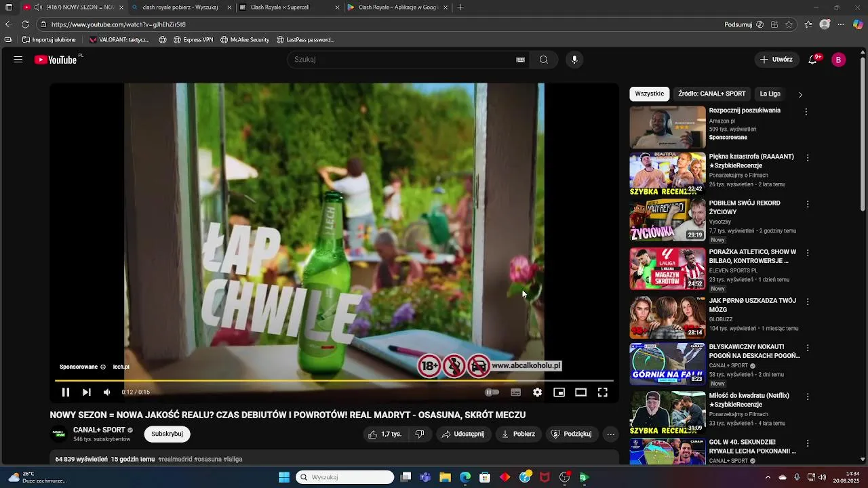Open Express VPN bookmark
This screenshot has width=868, height=488.
coord(193,40)
